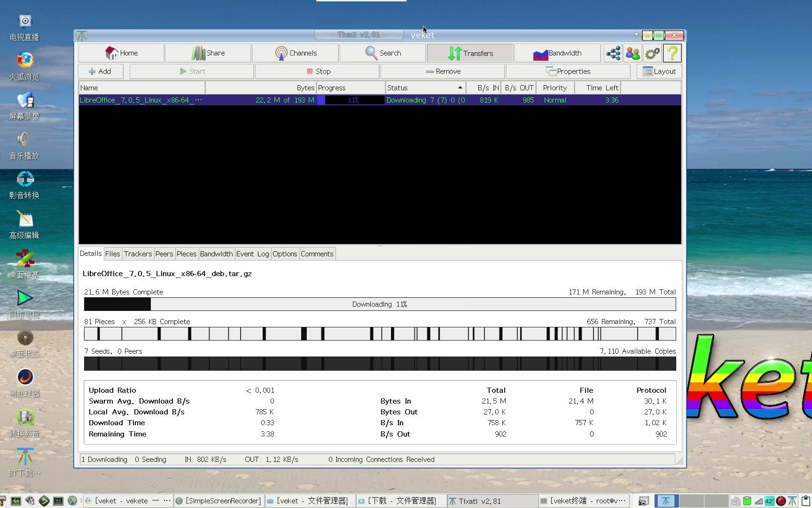Sort by Progress column header
This screenshot has height=508, width=812.
[351, 87]
